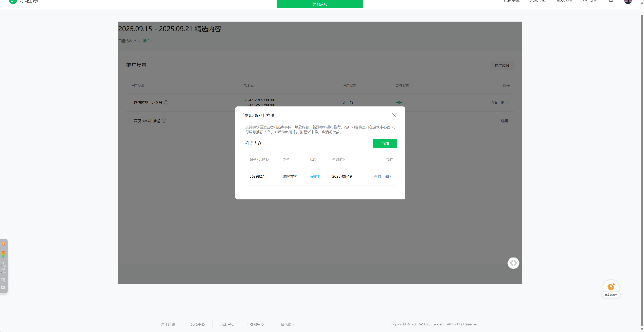Click the green 添加 button
The width and height of the screenshot is (644, 332).
point(385,144)
